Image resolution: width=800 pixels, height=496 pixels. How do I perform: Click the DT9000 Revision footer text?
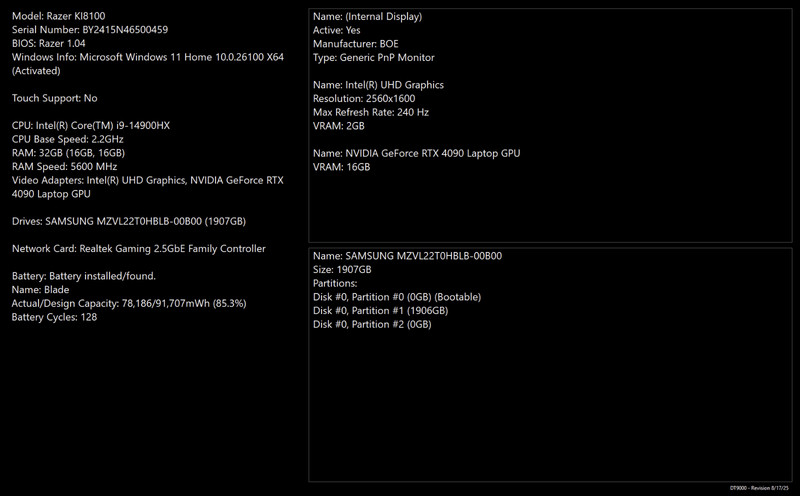[759, 488]
